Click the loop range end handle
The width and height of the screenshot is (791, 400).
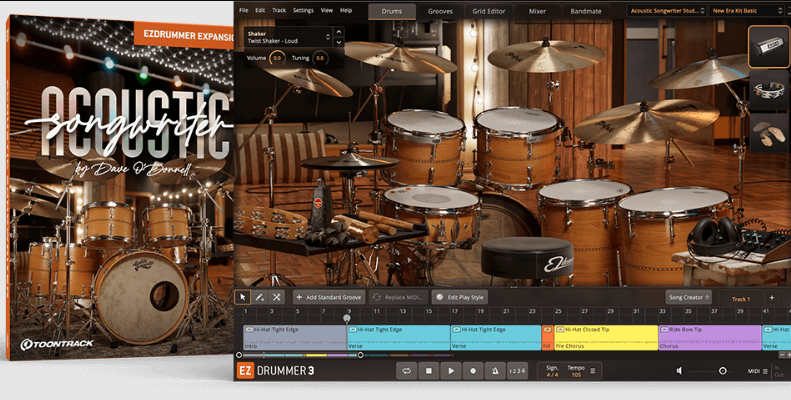coord(360,355)
